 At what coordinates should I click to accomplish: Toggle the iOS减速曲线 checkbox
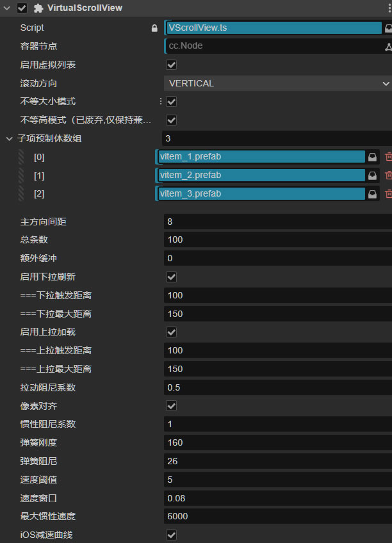coord(172,535)
